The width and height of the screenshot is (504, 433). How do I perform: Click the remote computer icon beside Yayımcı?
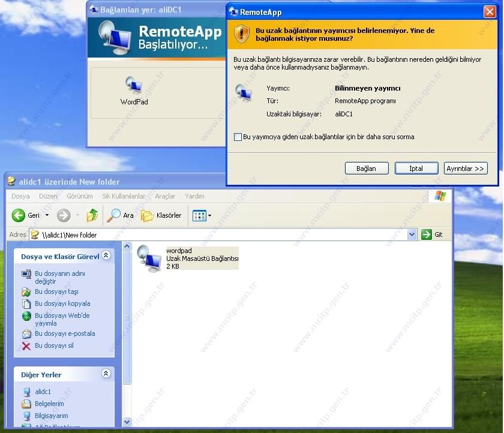(x=244, y=92)
